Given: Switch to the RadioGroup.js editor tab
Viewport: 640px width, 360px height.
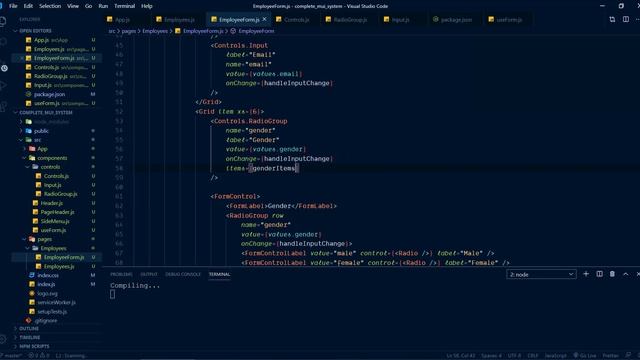Looking at the screenshot, I should (x=350, y=19).
